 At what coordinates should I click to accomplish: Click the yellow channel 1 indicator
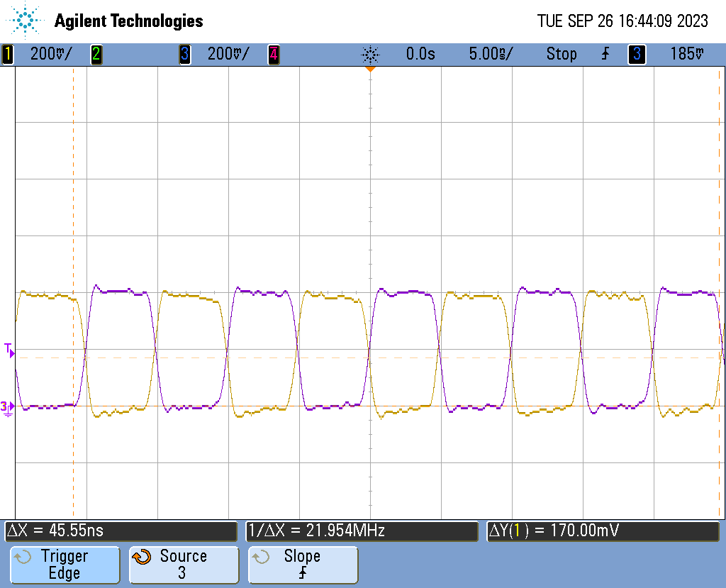(x=7, y=54)
